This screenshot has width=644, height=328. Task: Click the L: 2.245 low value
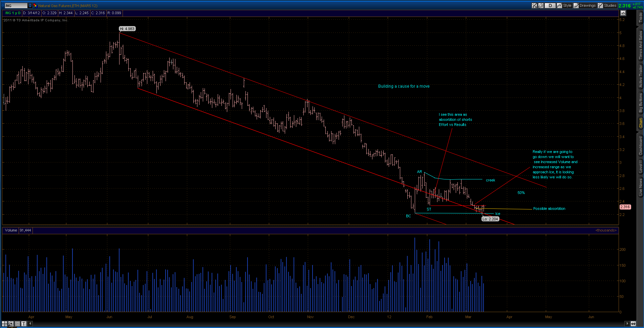(x=82, y=13)
